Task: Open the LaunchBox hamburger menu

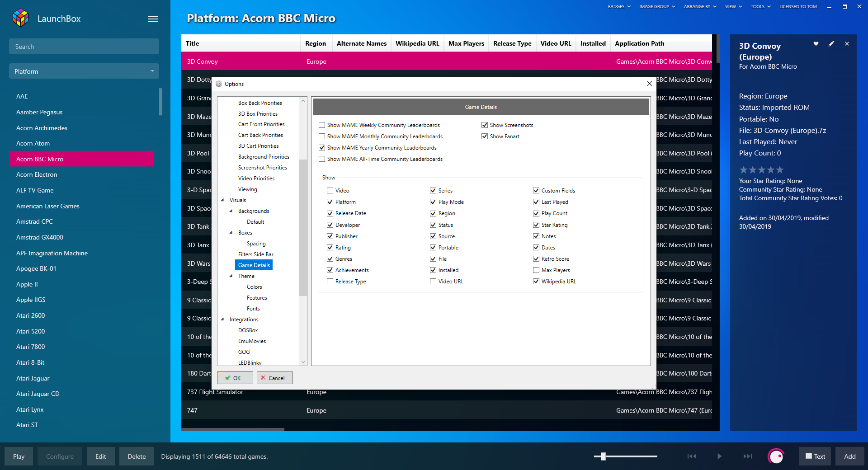Action: point(153,19)
